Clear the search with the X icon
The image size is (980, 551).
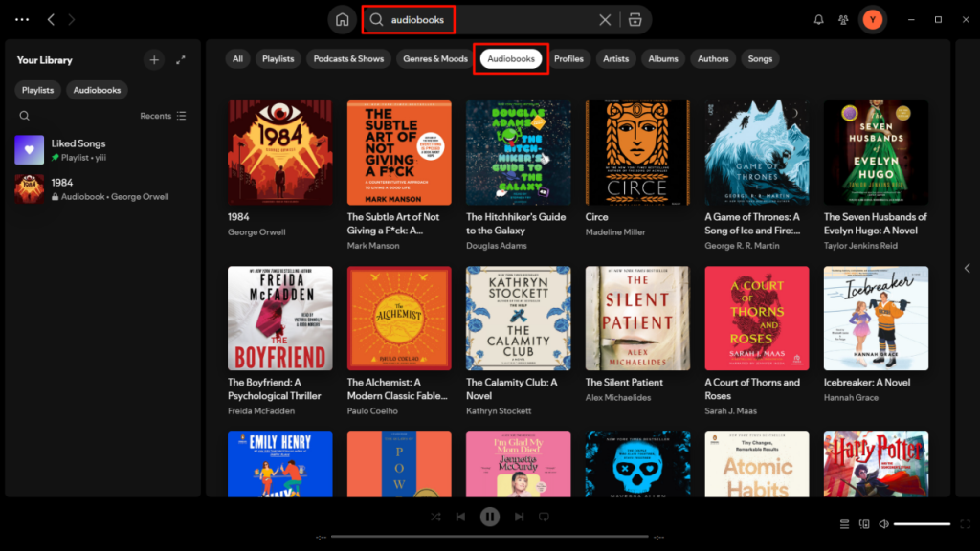[x=605, y=20]
